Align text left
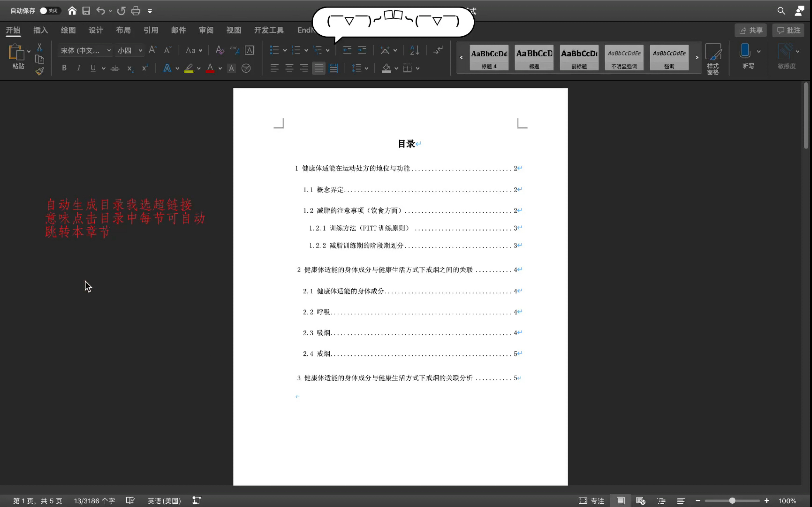812x507 pixels. pyautogui.click(x=274, y=68)
